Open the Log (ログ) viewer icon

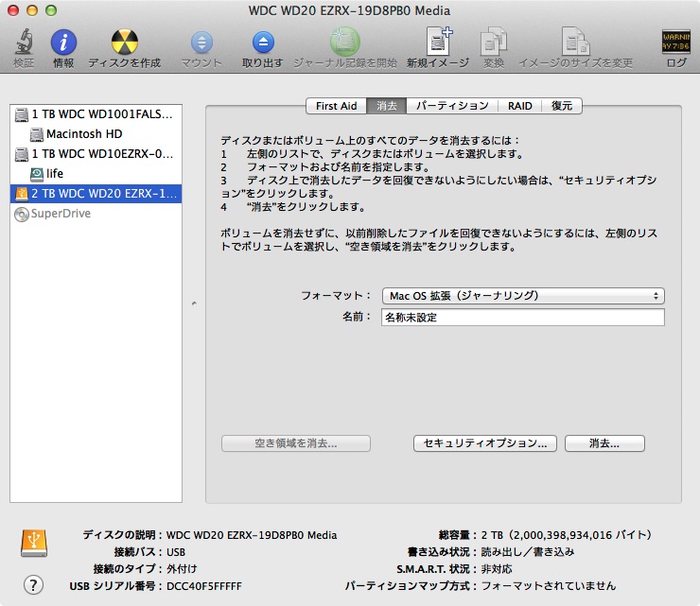click(x=676, y=43)
